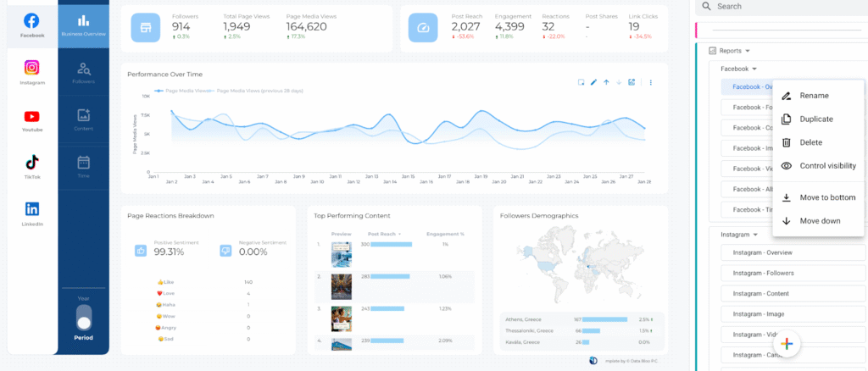Collapse the Facebook pages group
The height and width of the screenshot is (371, 868).
pos(754,69)
